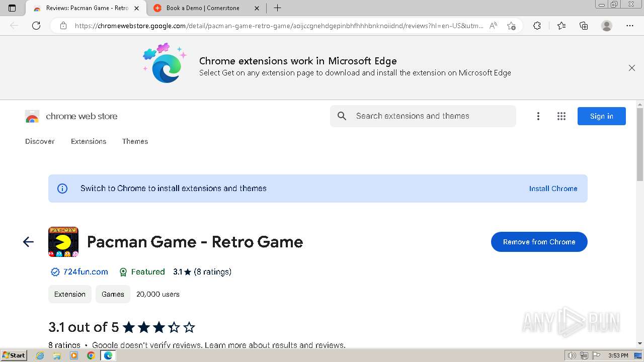Viewport: 644px width, 362px height.
Task: Open the web store three-dot menu
Action: 538,116
